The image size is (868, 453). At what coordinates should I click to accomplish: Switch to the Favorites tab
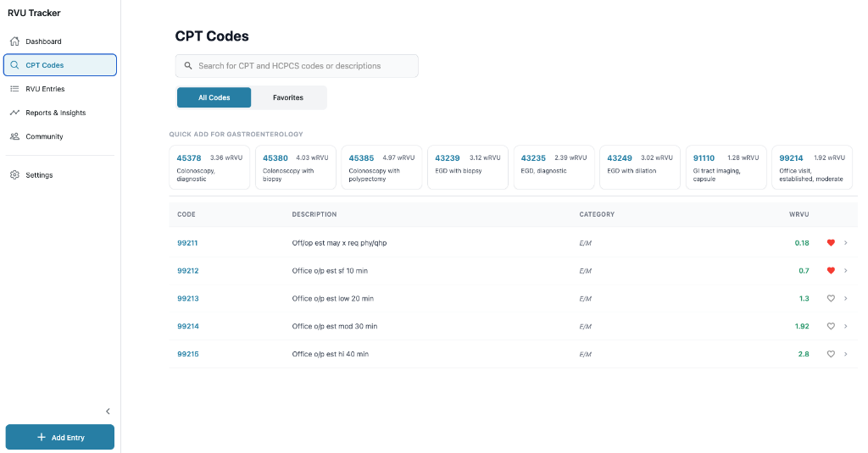tap(288, 97)
